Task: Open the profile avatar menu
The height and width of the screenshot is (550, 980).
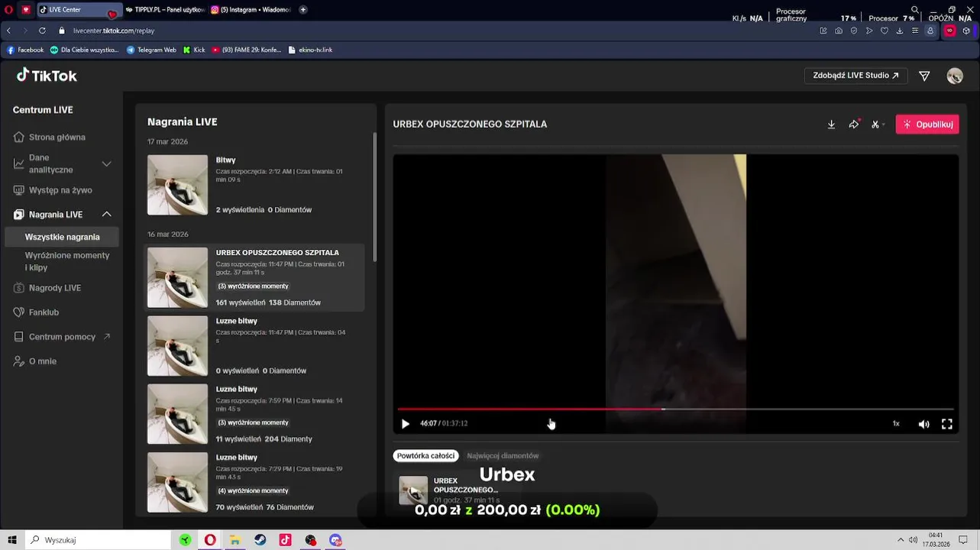Action: click(x=955, y=76)
